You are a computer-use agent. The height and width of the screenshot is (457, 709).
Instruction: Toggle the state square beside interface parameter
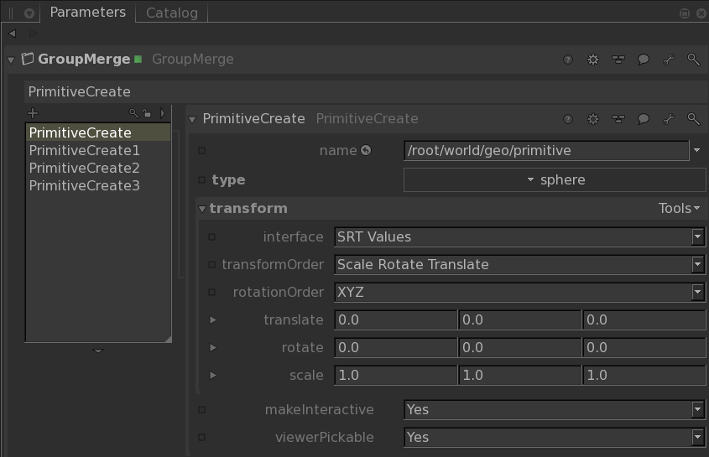tap(211, 237)
